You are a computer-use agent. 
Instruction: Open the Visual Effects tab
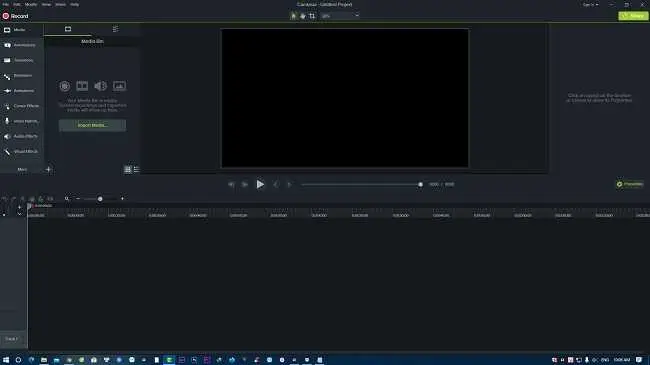[21, 152]
